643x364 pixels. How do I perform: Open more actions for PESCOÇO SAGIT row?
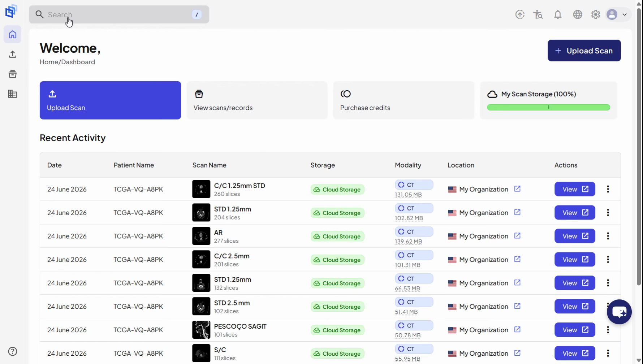tap(608, 330)
